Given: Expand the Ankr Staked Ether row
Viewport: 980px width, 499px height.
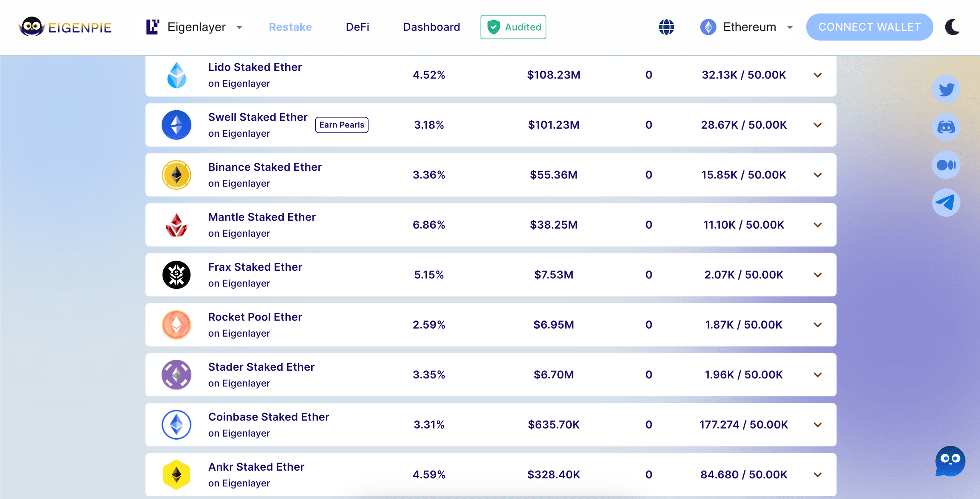Looking at the screenshot, I should point(818,475).
